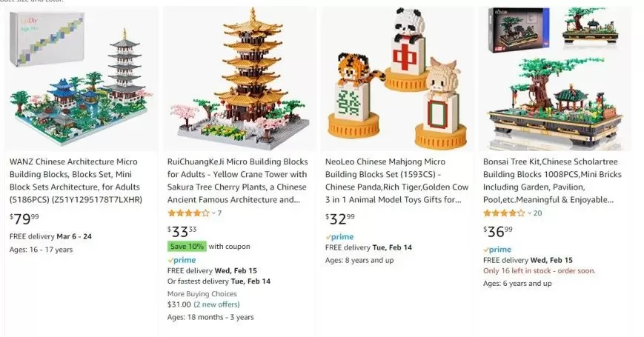
Task: Open NeoLeo Chinese Mahjong Micro Building Blocks title
Action: (396, 181)
